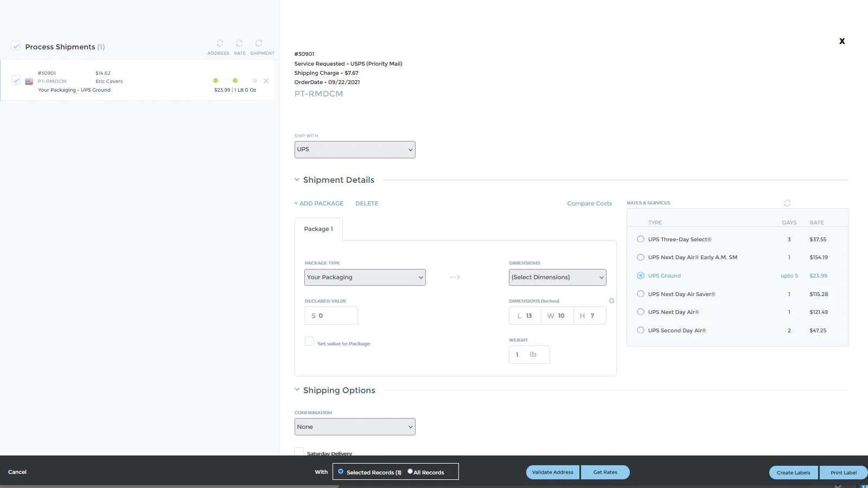Select the Package 1 tab
Screen dimensions: 868x488
(x=318, y=229)
